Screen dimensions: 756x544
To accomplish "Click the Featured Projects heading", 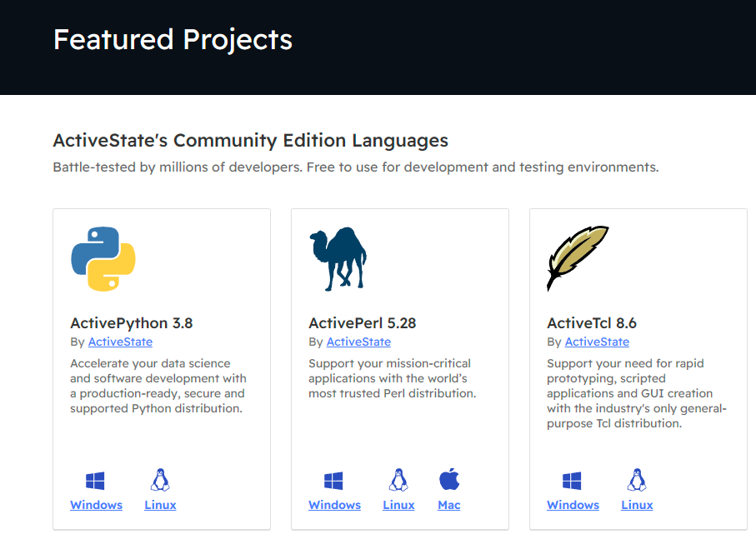I will 173,39.
